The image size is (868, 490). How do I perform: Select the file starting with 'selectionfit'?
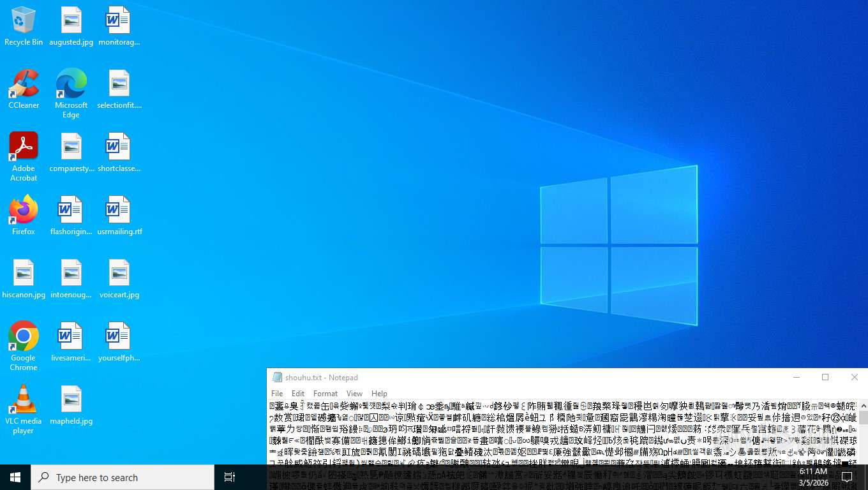tap(119, 90)
